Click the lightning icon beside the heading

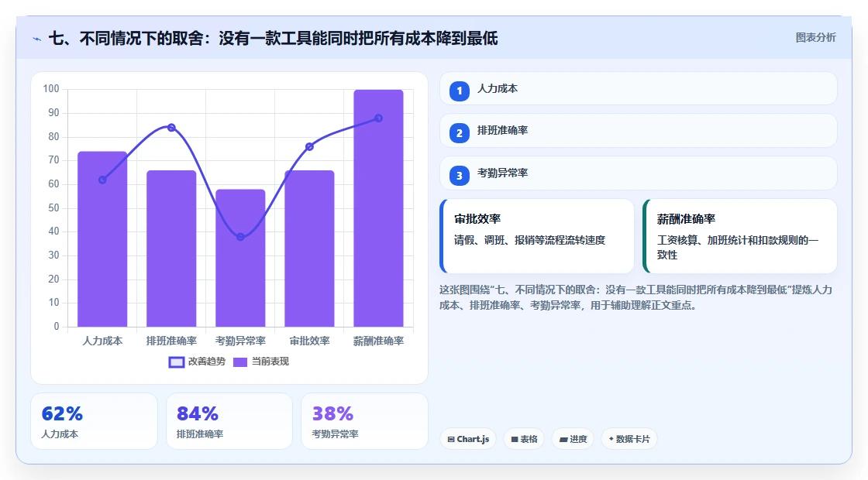[37, 39]
